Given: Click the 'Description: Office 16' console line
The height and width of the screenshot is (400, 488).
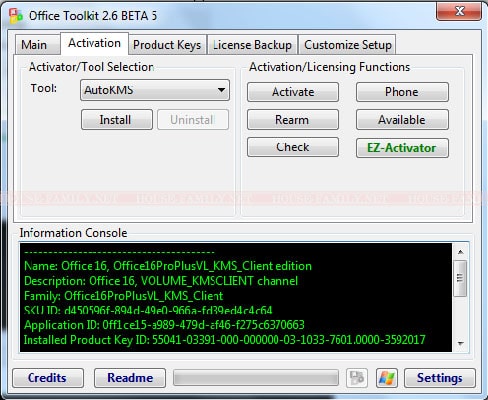Looking at the screenshot, I should click(161, 281).
